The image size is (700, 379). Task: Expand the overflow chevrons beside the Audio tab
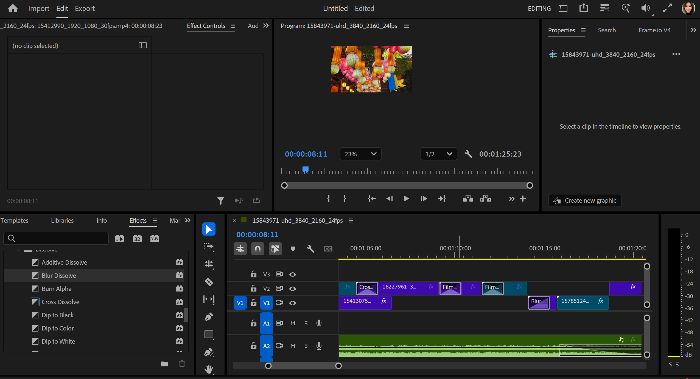pos(266,26)
